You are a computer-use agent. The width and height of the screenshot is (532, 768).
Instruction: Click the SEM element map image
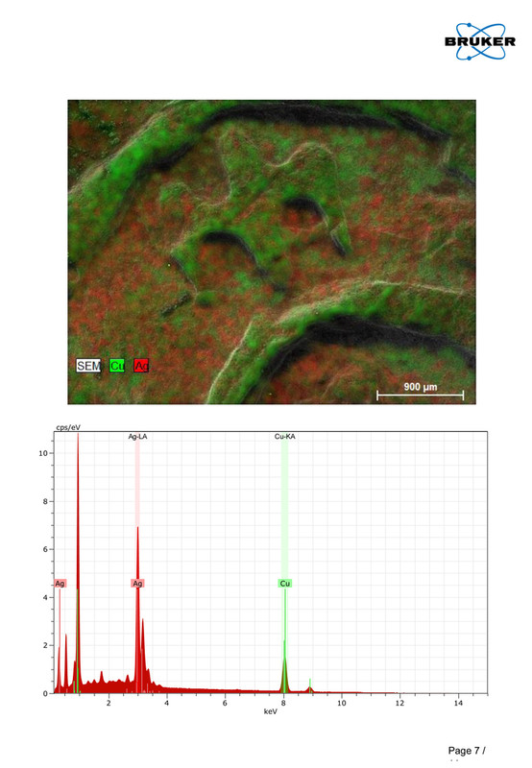tap(272, 252)
